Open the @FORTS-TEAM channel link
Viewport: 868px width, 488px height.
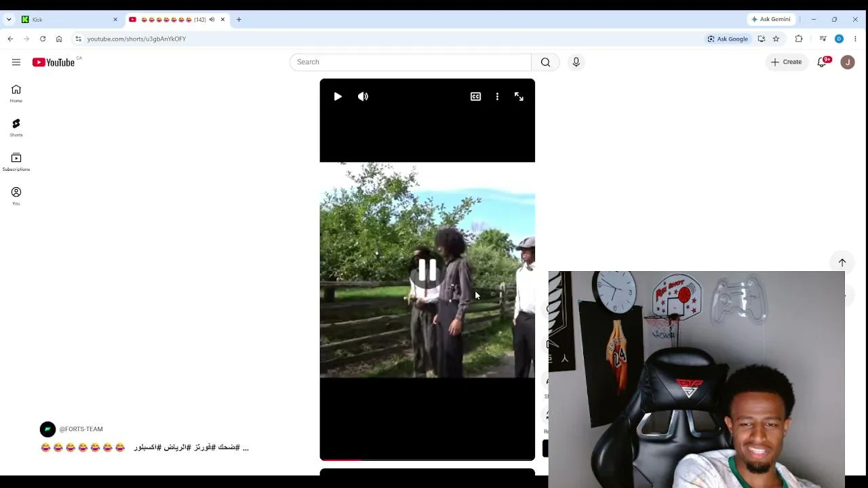(x=81, y=429)
